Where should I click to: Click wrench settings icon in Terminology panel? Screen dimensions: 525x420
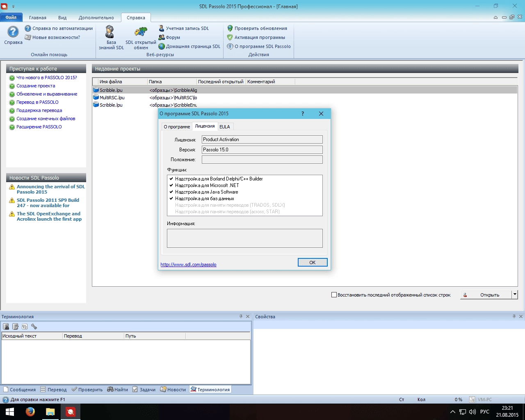[x=34, y=326]
